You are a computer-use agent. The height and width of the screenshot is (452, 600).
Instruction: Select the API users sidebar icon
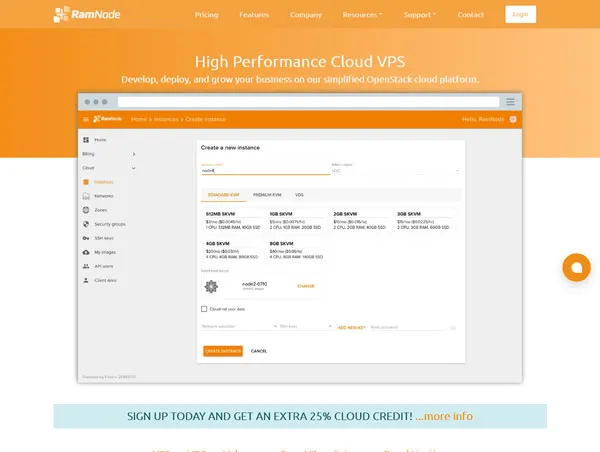(86, 266)
